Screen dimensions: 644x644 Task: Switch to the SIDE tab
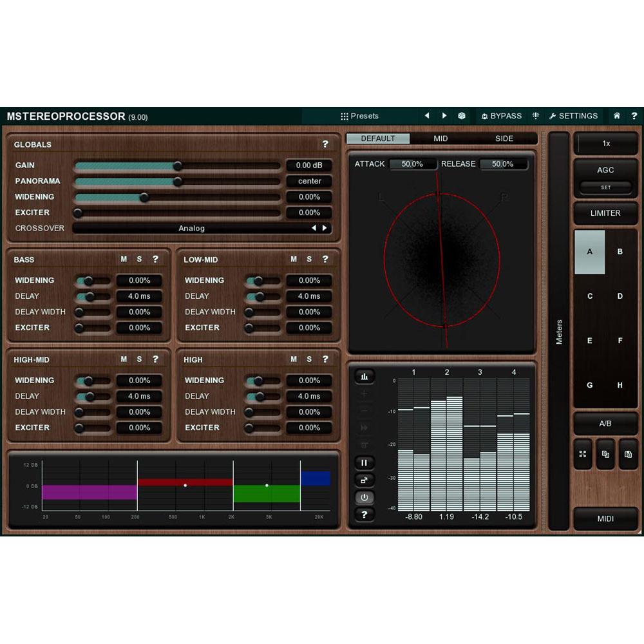click(x=504, y=138)
